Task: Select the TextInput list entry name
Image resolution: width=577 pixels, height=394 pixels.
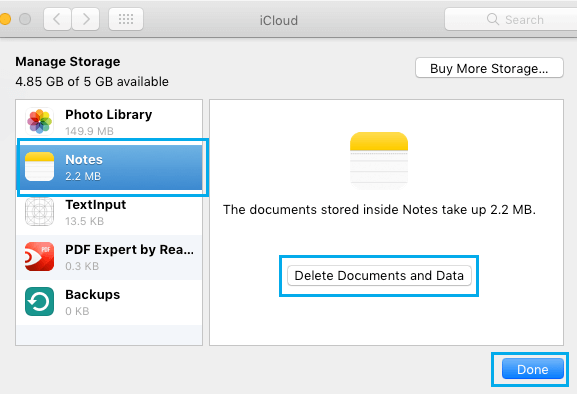Action: coord(96,205)
